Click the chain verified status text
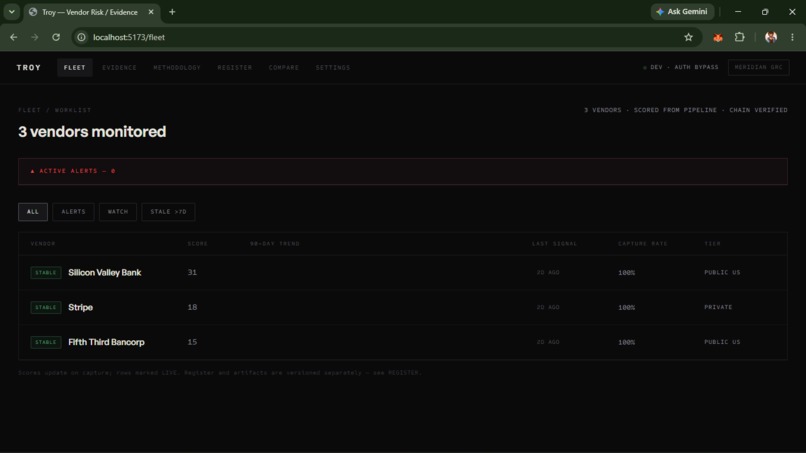Viewport: 806px width, 453px height. coord(758,110)
